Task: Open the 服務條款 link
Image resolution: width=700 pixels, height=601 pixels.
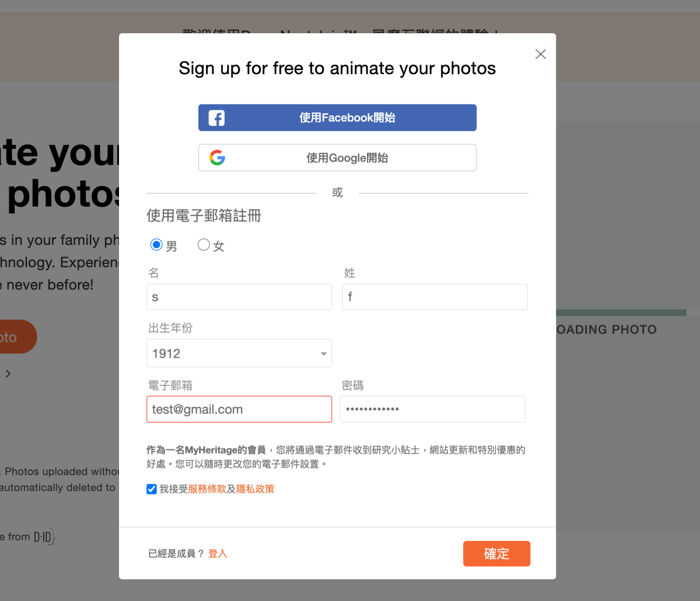Action: tap(207, 489)
